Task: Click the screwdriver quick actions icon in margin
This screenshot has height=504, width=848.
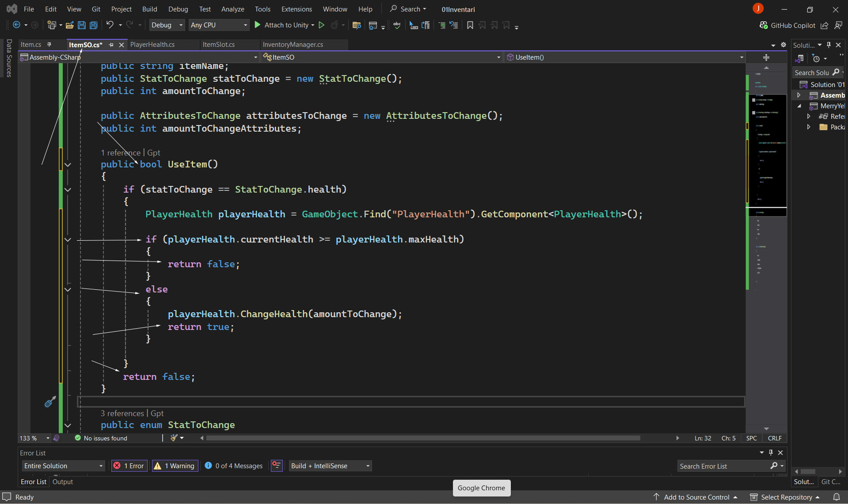Action: tap(50, 402)
